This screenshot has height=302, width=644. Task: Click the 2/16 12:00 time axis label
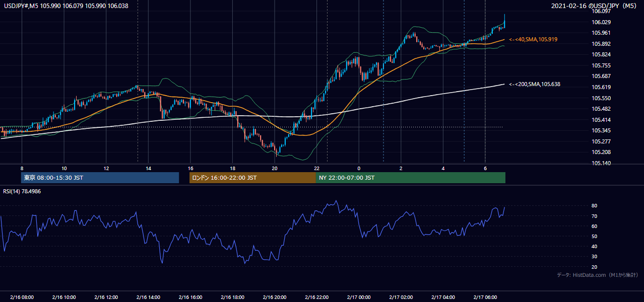pos(106,297)
